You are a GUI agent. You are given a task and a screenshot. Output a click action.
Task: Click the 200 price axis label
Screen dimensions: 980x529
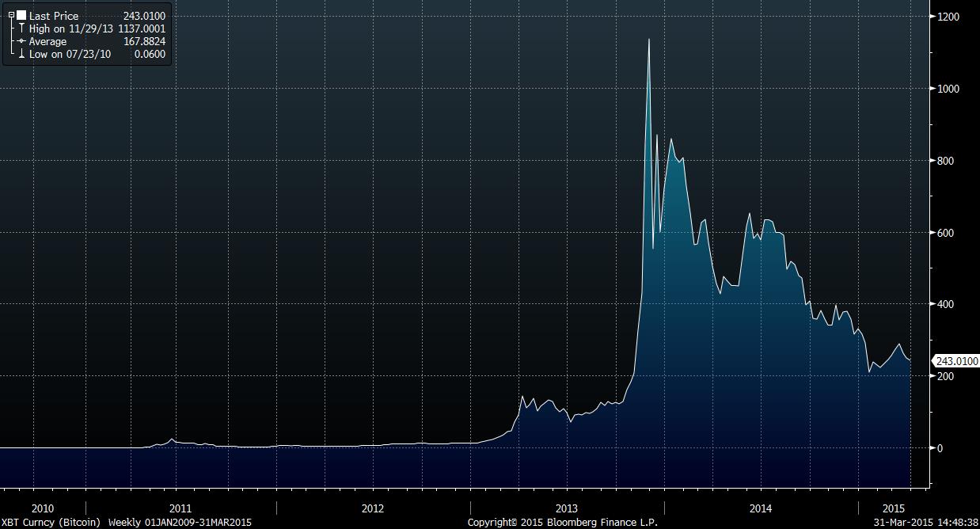[x=946, y=376]
